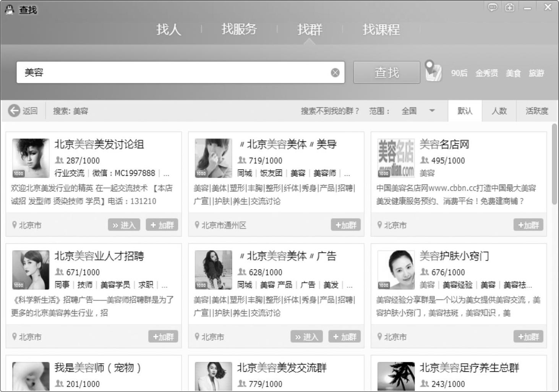Open the 北京美容业人才招聘 group title
Image resolution: width=559 pixels, height=392 pixels.
click(99, 256)
